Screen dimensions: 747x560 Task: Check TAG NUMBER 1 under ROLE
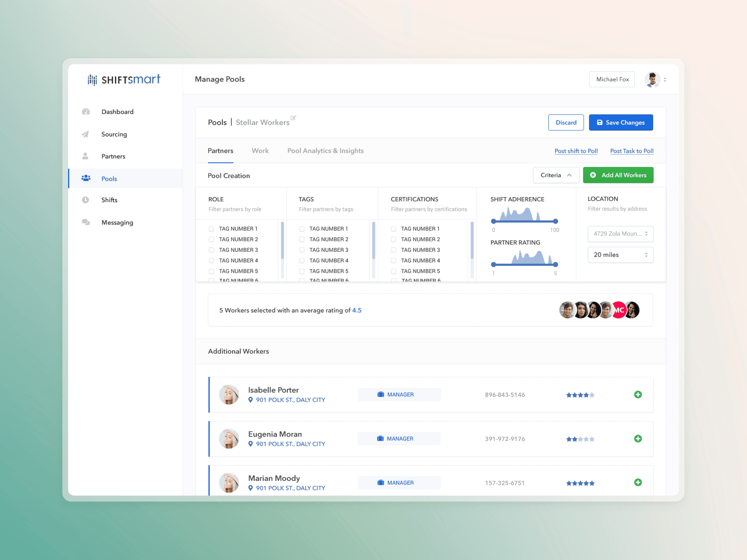pyautogui.click(x=211, y=229)
